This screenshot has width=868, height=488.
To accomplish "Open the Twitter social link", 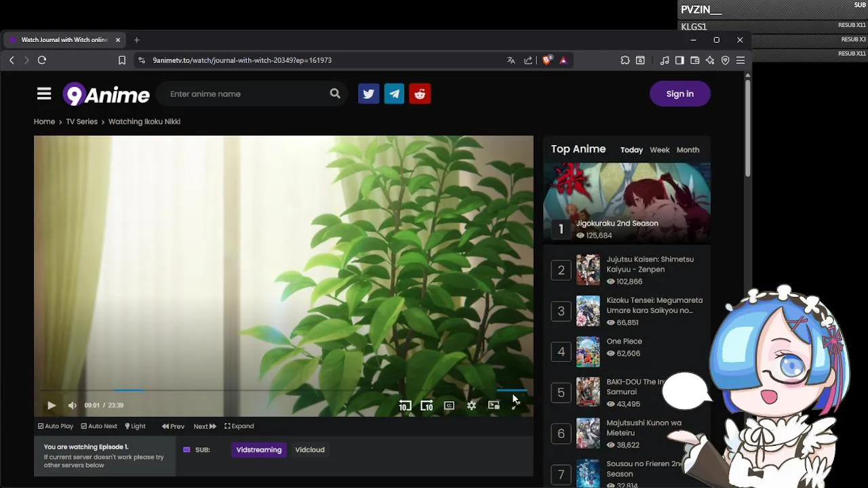I will [368, 94].
